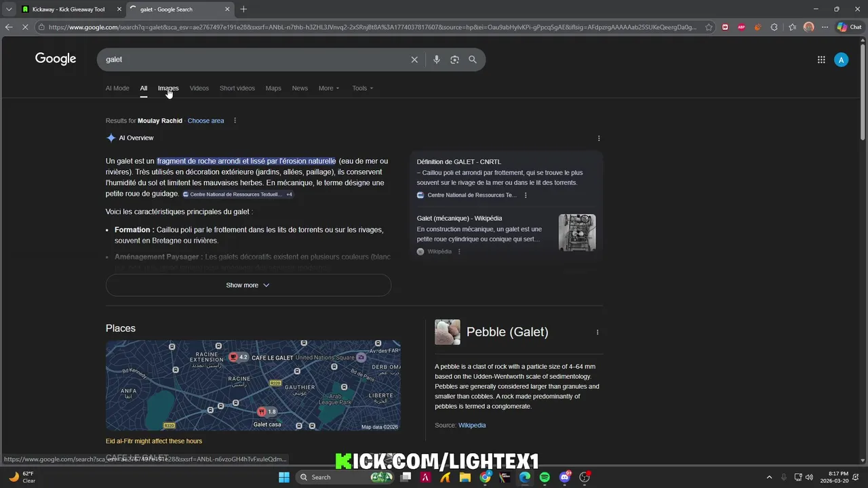Viewport: 868px width, 488px height.
Task: Show hidden system tray icons
Action: (769, 477)
